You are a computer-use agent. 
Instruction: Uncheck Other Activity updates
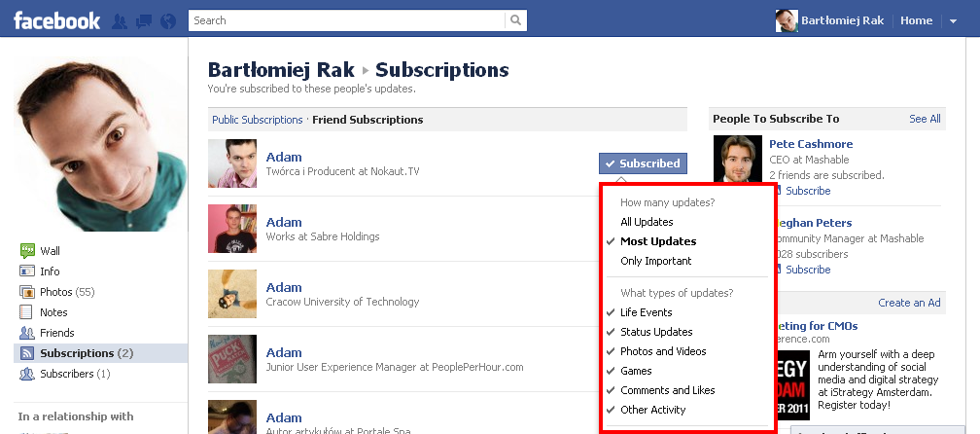point(653,410)
